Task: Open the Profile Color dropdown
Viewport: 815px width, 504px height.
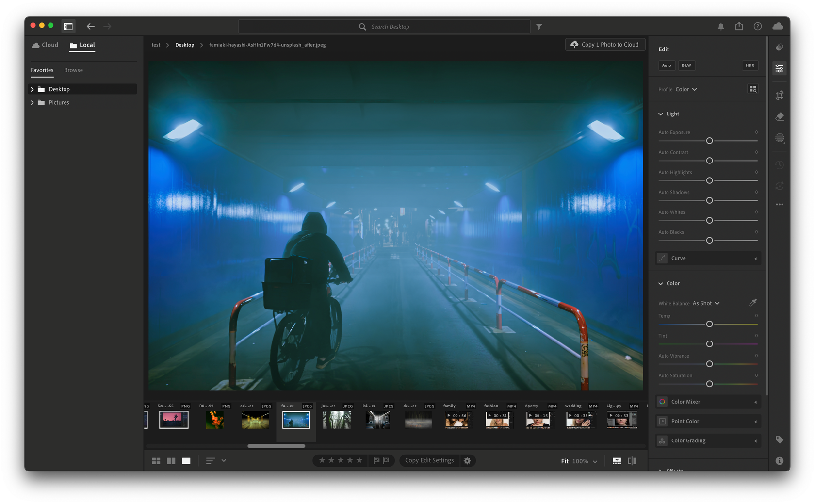Action: (685, 89)
